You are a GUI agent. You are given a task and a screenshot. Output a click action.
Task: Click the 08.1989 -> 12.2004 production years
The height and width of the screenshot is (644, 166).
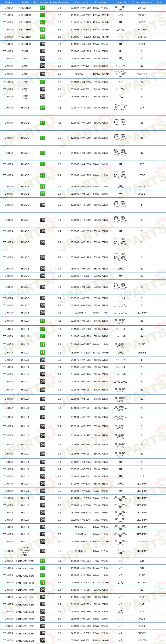[81, 276]
